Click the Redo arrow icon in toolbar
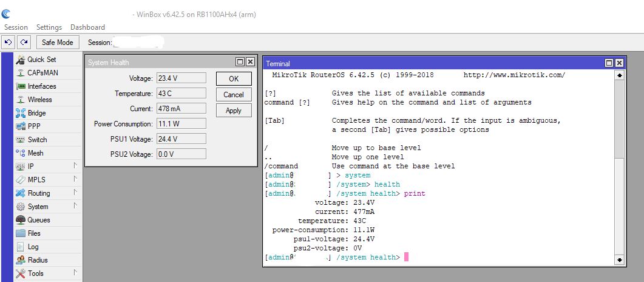The width and height of the screenshot is (644, 282). [x=24, y=42]
